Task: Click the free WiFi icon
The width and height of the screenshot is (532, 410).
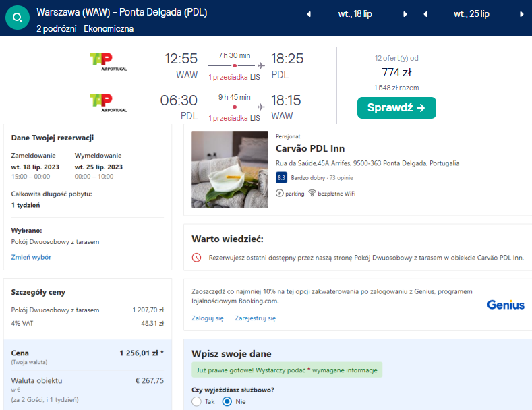Action: (312, 194)
